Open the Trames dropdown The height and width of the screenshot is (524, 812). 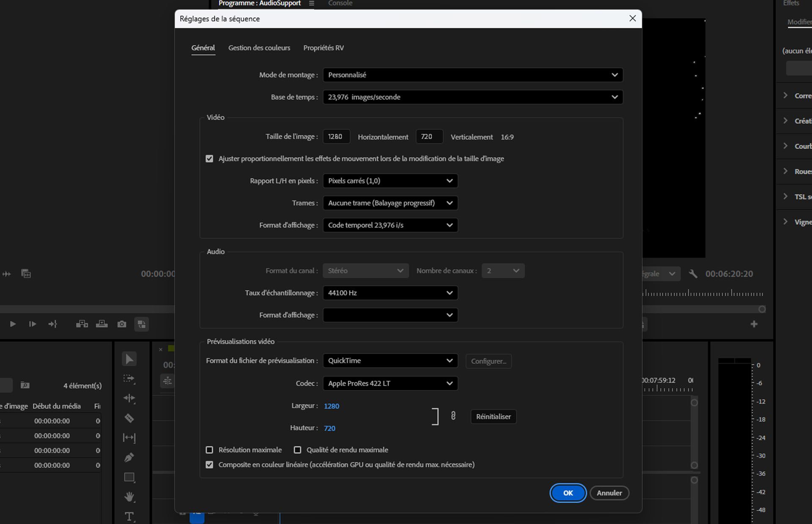390,203
